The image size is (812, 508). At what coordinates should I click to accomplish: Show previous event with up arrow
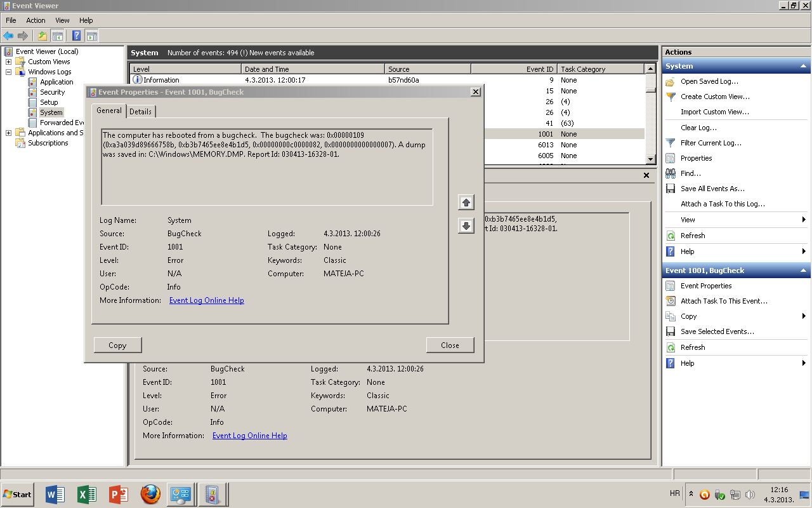(466, 203)
